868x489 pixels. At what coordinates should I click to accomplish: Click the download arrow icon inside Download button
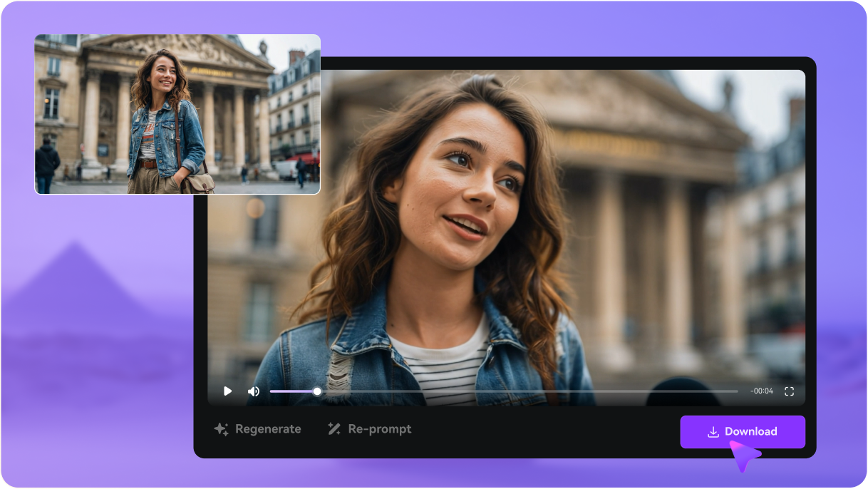click(714, 431)
